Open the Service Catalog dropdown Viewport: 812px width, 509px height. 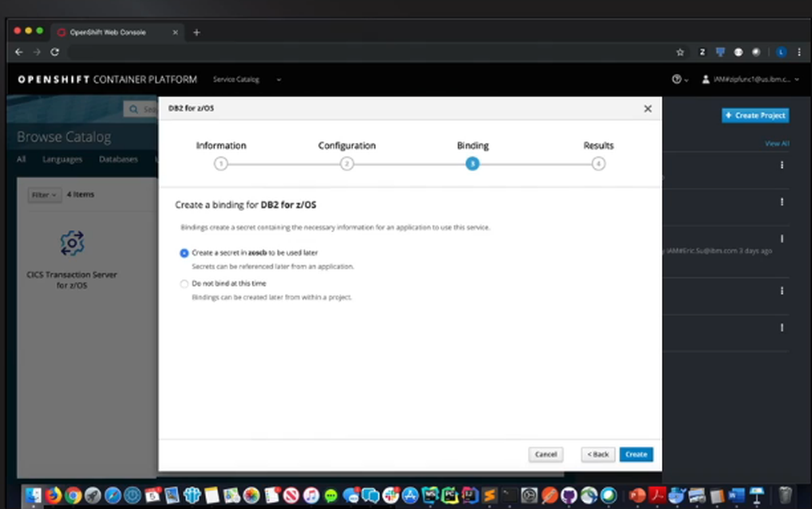pyautogui.click(x=247, y=80)
